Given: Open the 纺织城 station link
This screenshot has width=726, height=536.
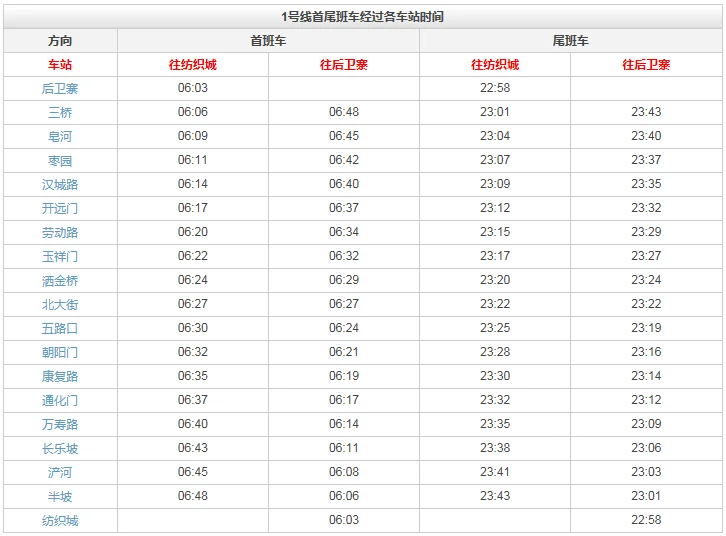Looking at the screenshot, I should tap(60, 520).
